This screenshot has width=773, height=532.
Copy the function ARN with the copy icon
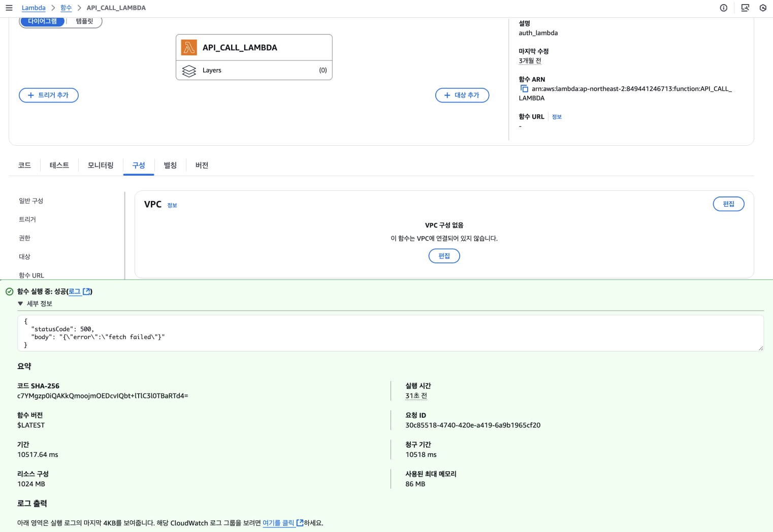pyautogui.click(x=524, y=88)
